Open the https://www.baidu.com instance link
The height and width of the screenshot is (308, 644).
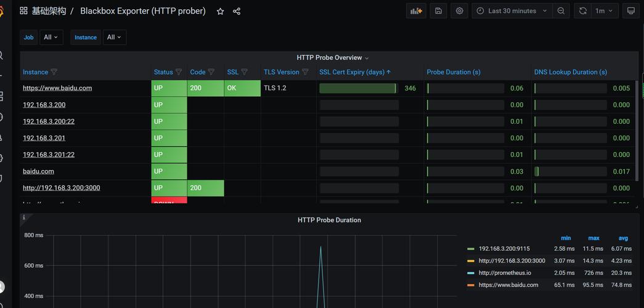tap(57, 88)
